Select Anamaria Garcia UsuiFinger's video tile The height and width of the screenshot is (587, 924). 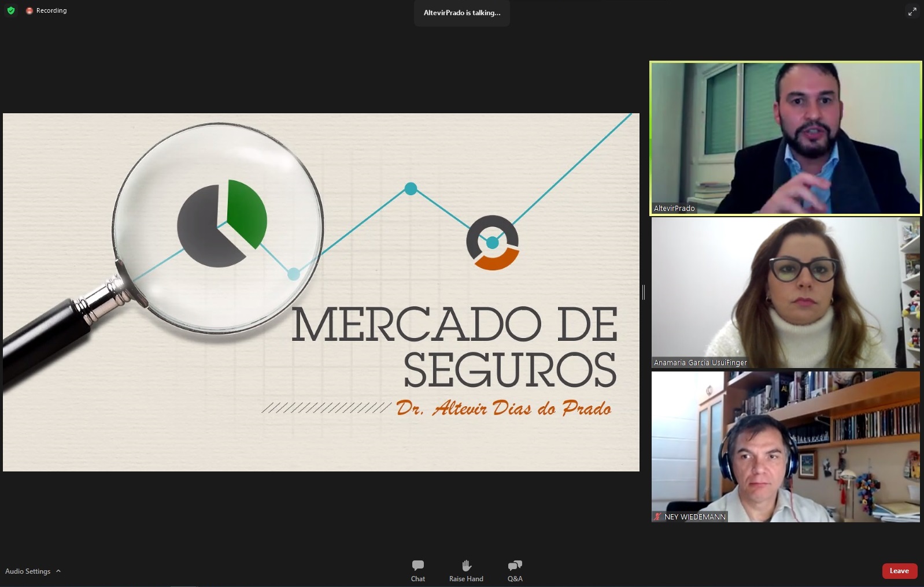click(785, 292)
